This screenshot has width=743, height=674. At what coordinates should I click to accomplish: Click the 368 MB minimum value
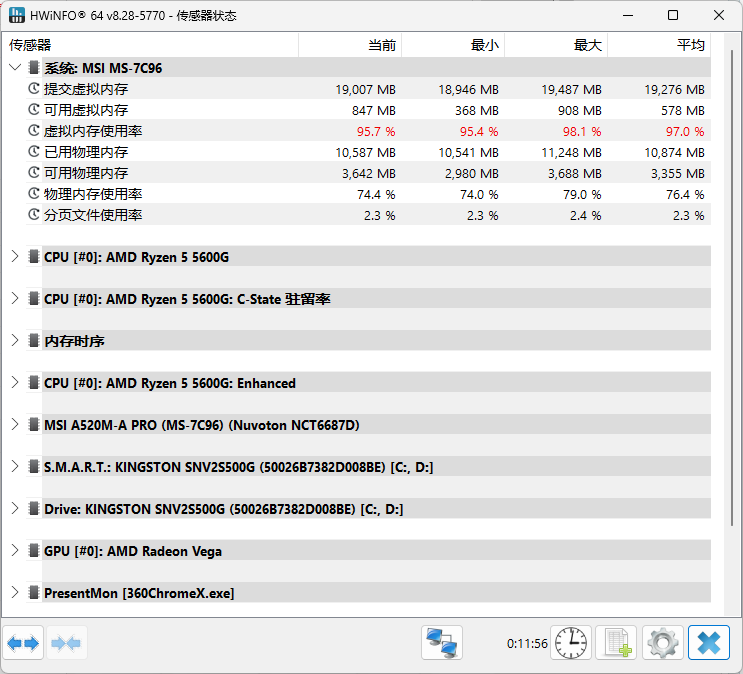tap(477, 110)
